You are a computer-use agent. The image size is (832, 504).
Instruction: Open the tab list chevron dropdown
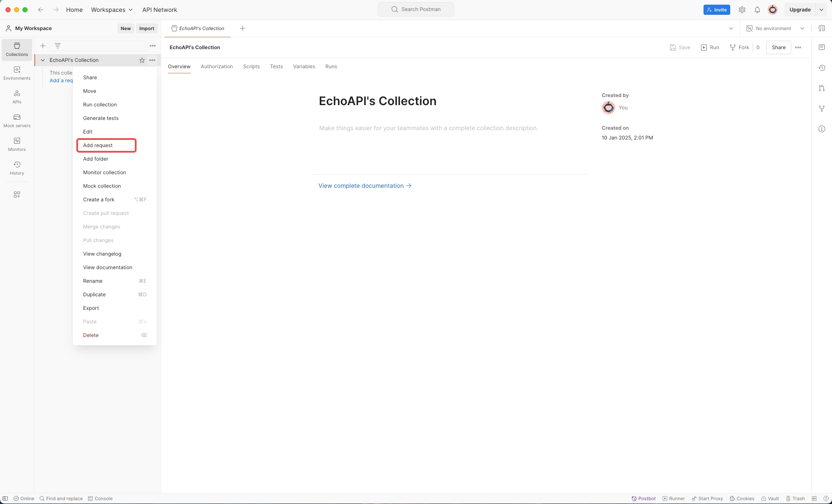[731, 28]
